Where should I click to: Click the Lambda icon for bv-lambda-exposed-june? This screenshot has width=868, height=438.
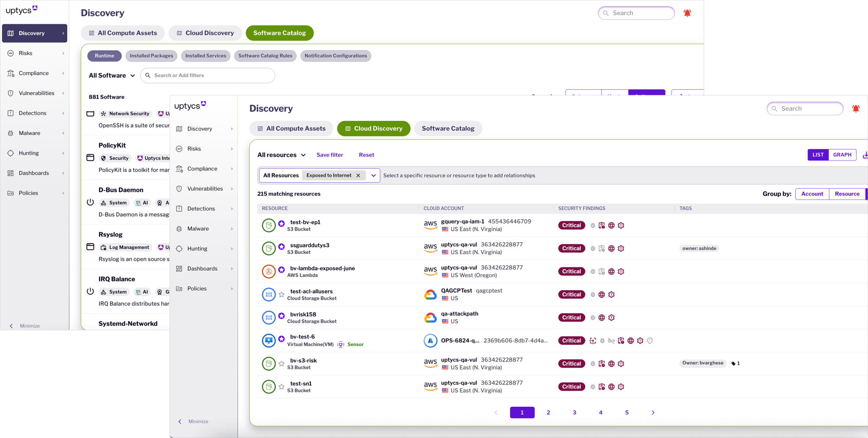pyautogui.click(x=269, y=271)
